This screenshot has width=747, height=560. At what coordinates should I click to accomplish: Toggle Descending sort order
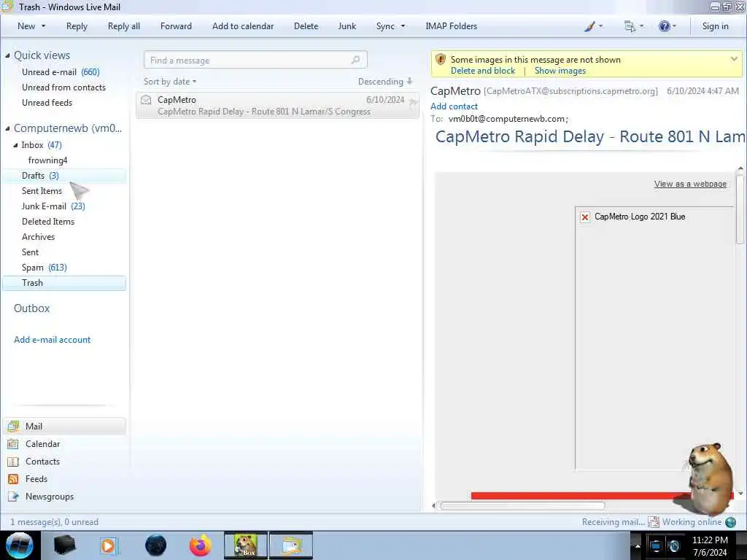pos(385,82)
